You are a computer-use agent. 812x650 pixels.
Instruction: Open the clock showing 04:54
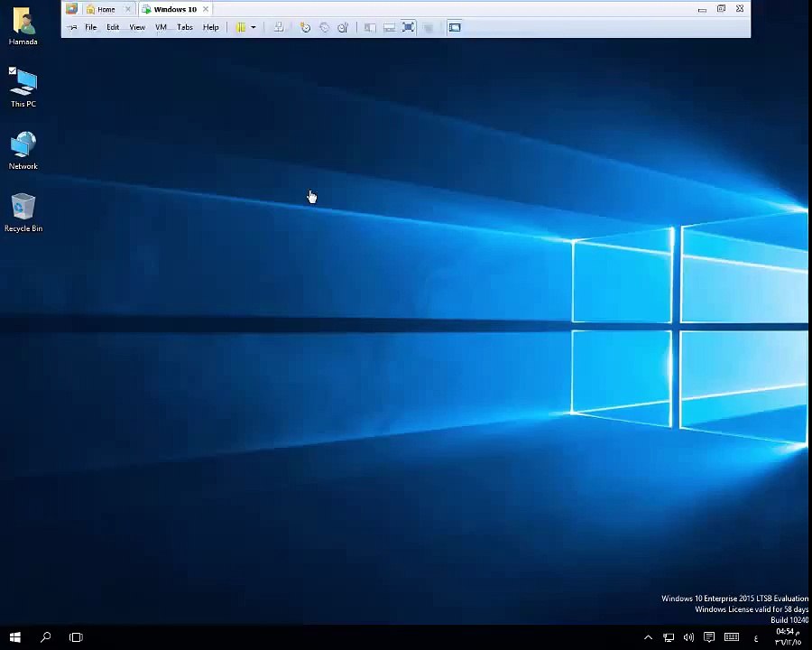click(x=788, y=637)
